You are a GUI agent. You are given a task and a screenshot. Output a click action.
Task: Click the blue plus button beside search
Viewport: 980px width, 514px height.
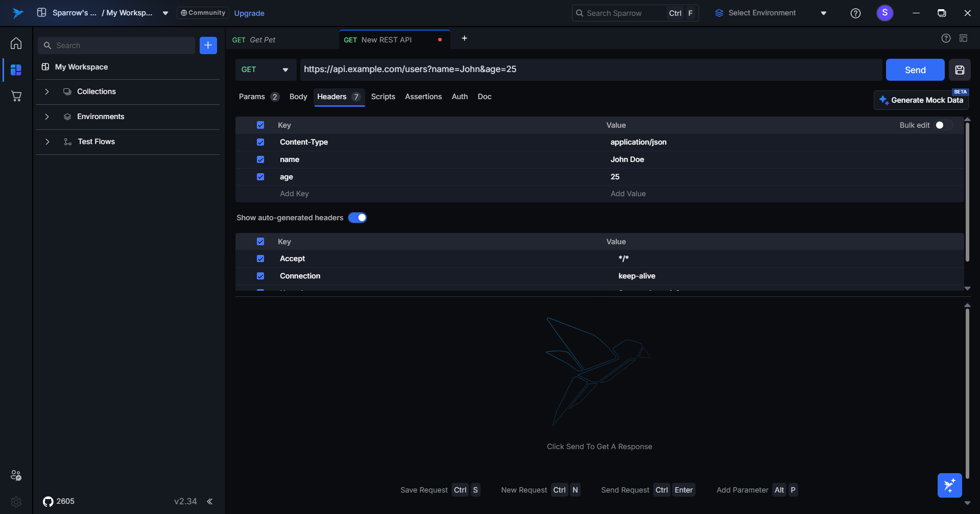(x=208, y=45)
